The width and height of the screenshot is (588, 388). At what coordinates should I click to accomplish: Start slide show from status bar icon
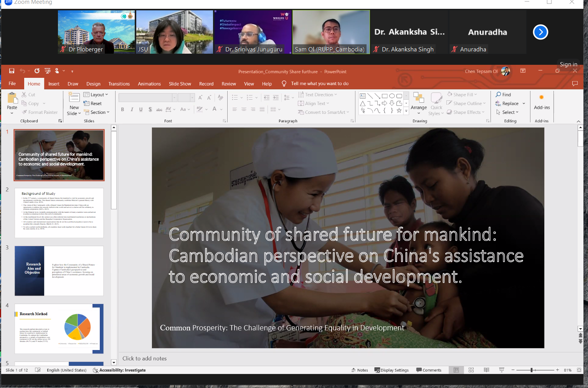pos(501,370)
